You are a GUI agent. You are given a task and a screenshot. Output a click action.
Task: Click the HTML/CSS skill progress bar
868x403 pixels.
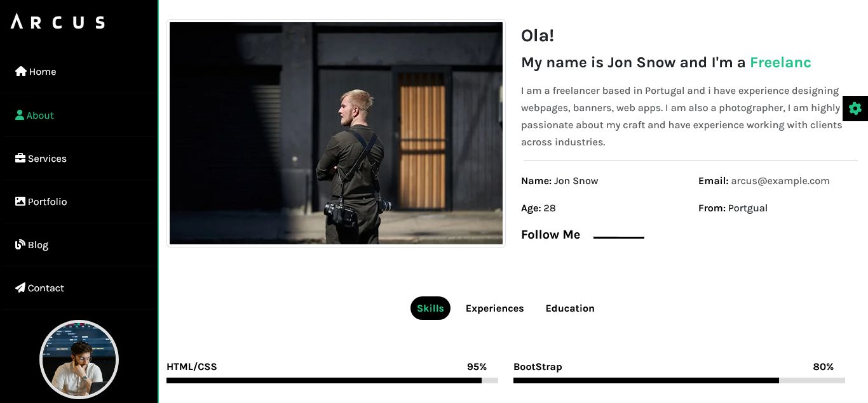pos(332,381)
